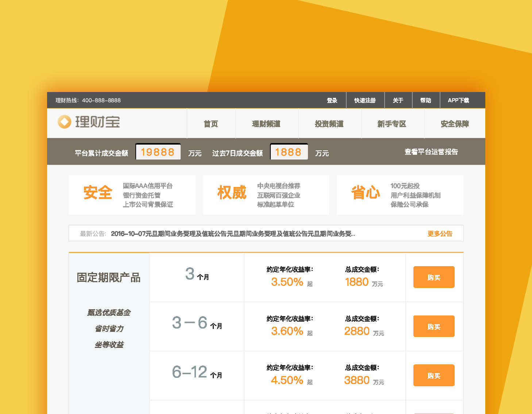Open the 帮助 help link
532x414 pixels.
point(425,100)
